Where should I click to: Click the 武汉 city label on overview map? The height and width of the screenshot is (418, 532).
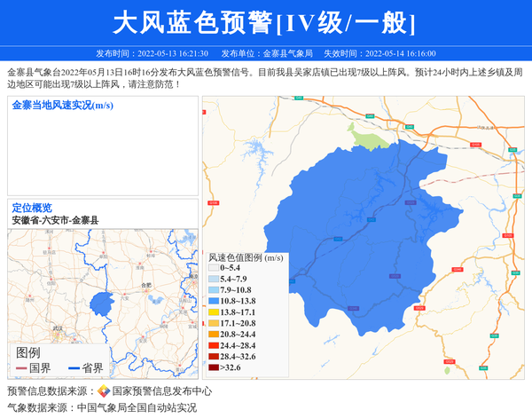(x=59, y=328)
